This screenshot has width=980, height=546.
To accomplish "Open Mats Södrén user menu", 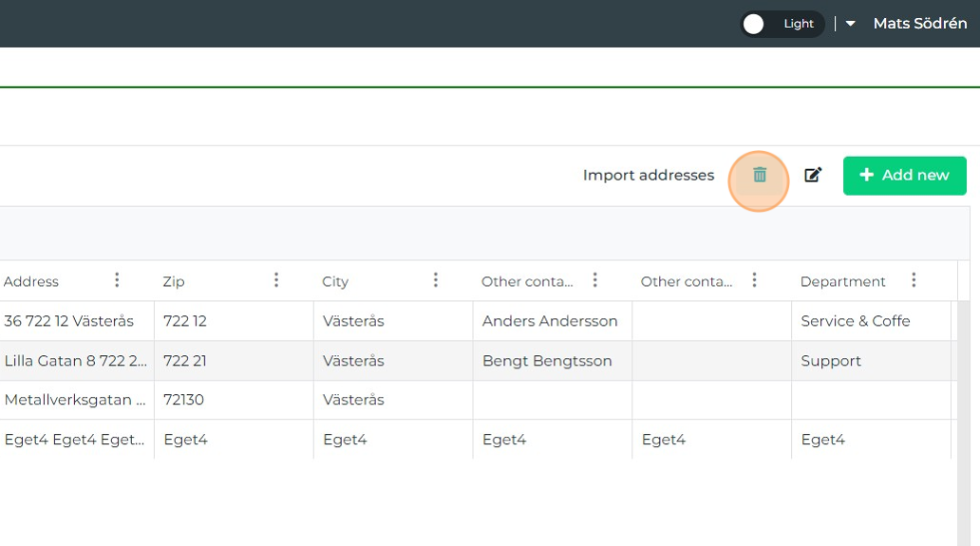I will (919, 24).
